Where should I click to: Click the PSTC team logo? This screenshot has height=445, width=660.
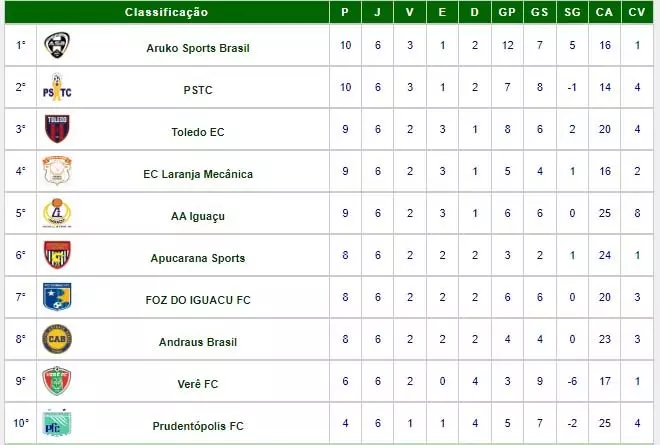pyautogui.click(x=57, y=88)
